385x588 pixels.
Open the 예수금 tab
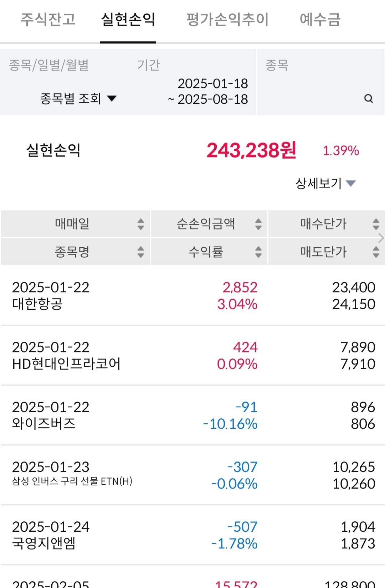[x=320, y=19]
